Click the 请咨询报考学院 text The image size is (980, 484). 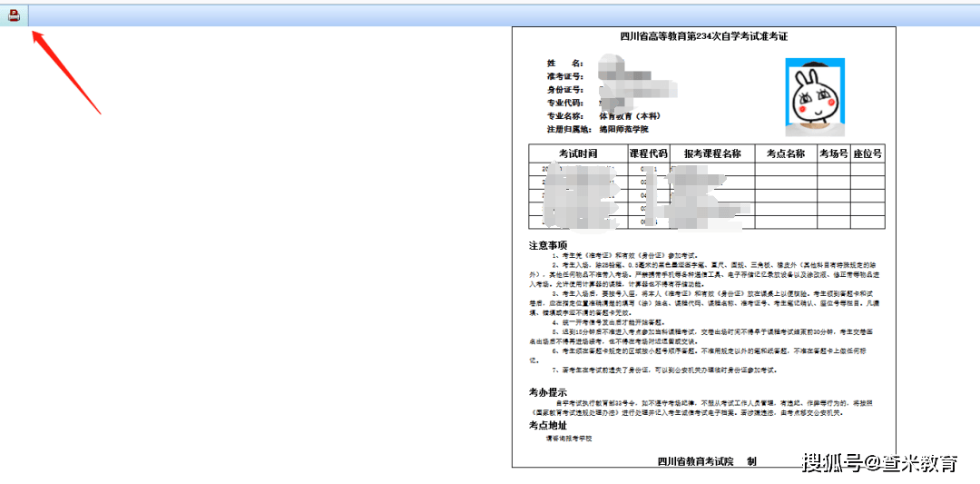(x=569, y=439)
